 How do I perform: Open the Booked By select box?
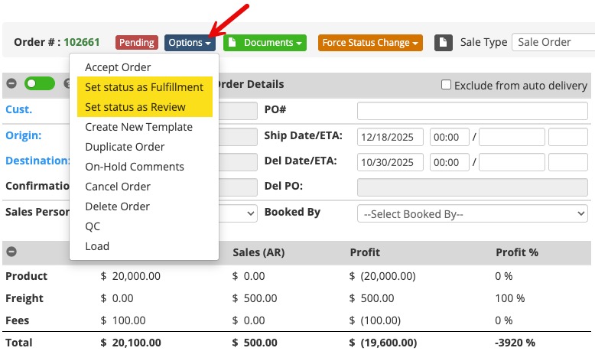point(472,213)
